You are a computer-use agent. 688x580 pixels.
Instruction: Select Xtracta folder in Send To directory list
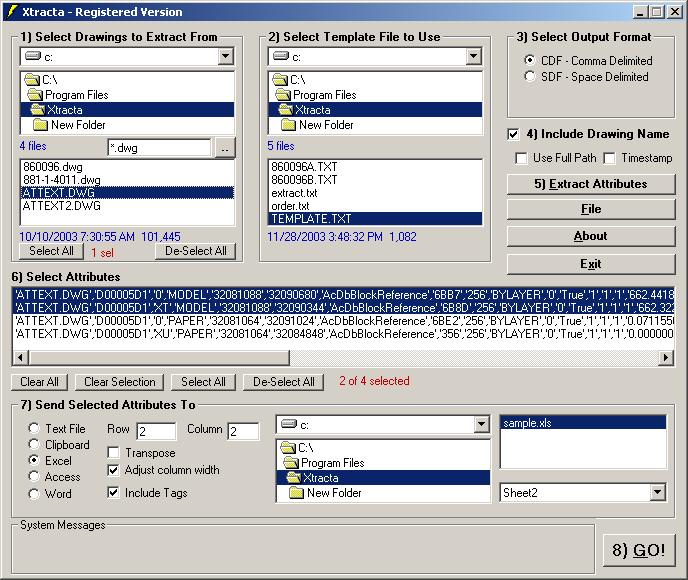click(383, 478)
